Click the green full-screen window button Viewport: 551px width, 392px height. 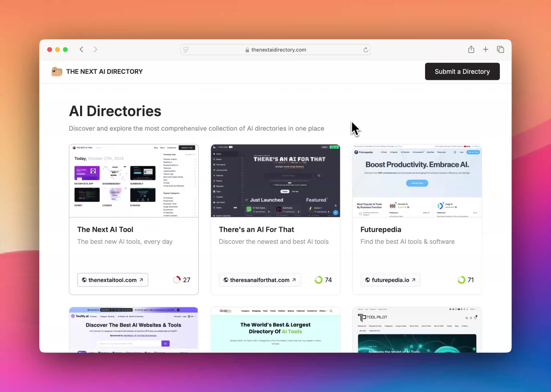(x=65, y=50)
